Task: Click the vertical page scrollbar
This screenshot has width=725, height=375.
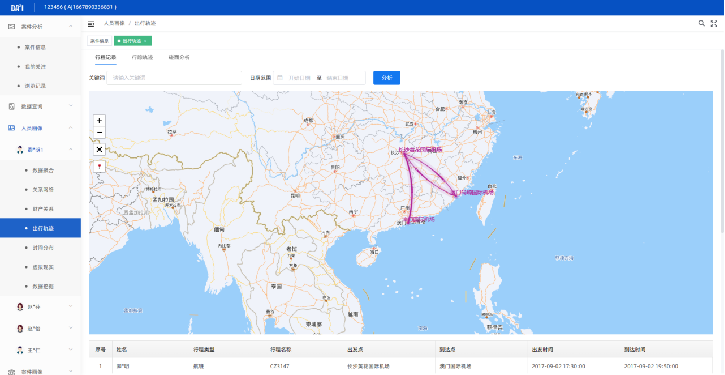Action: pyautogui.click(x=723, y=139)
